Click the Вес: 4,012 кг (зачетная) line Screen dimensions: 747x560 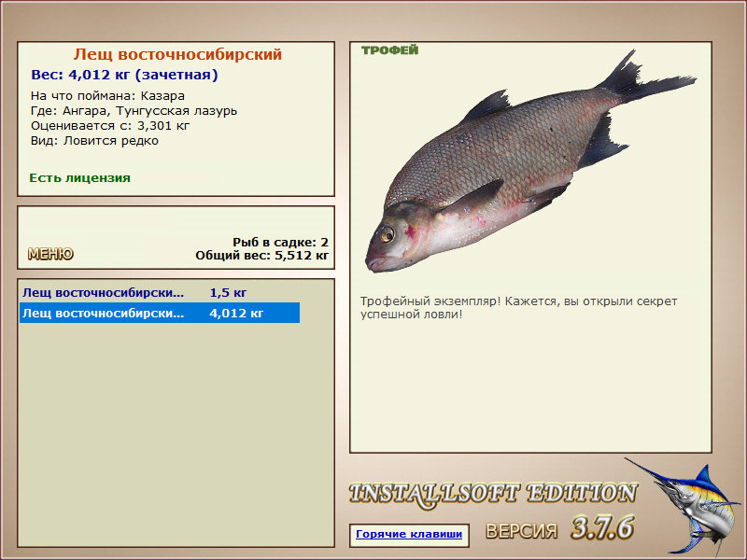pos(124,75)
